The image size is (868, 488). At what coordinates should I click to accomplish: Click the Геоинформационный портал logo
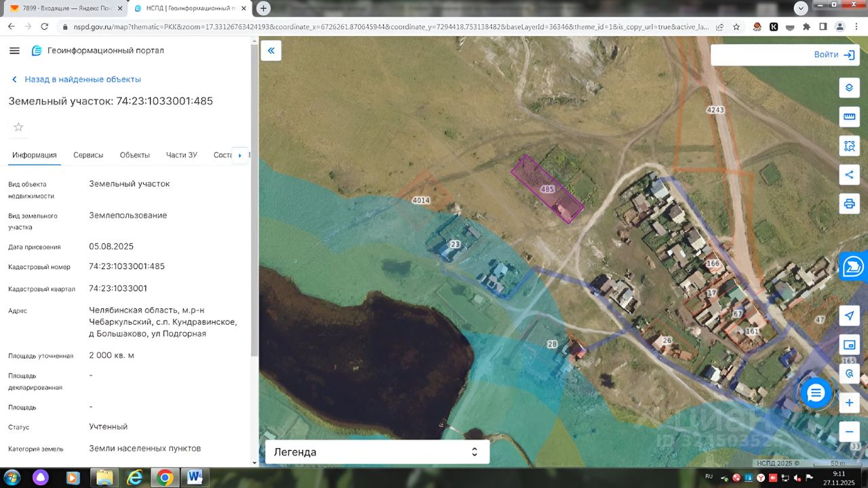98,51
